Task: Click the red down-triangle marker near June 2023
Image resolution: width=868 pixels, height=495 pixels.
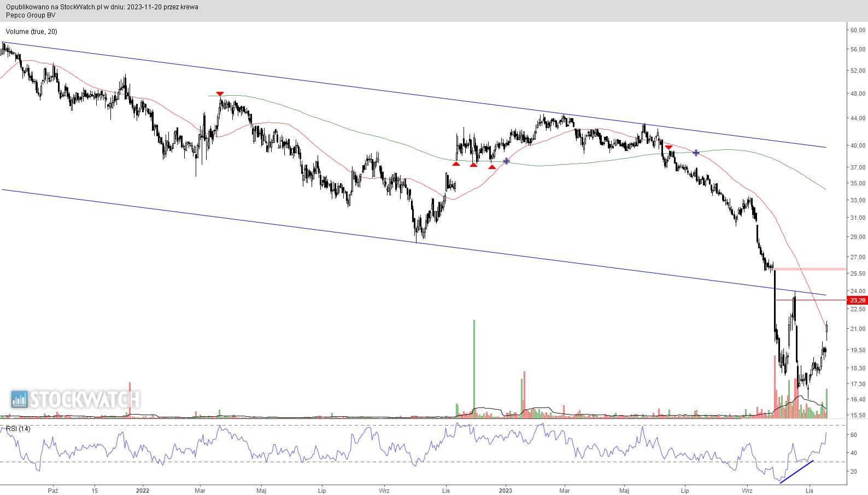Action: (668, 147)
